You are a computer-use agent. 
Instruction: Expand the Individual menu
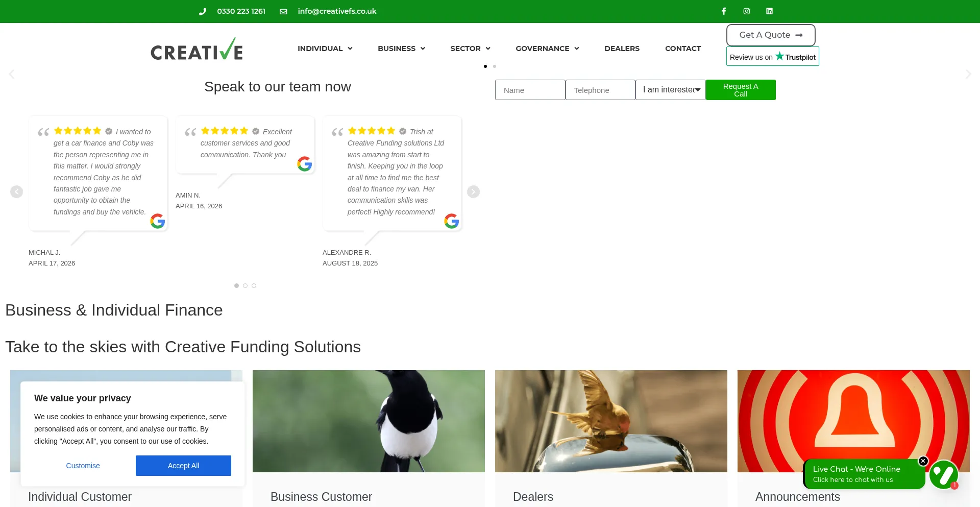point(325,49)
